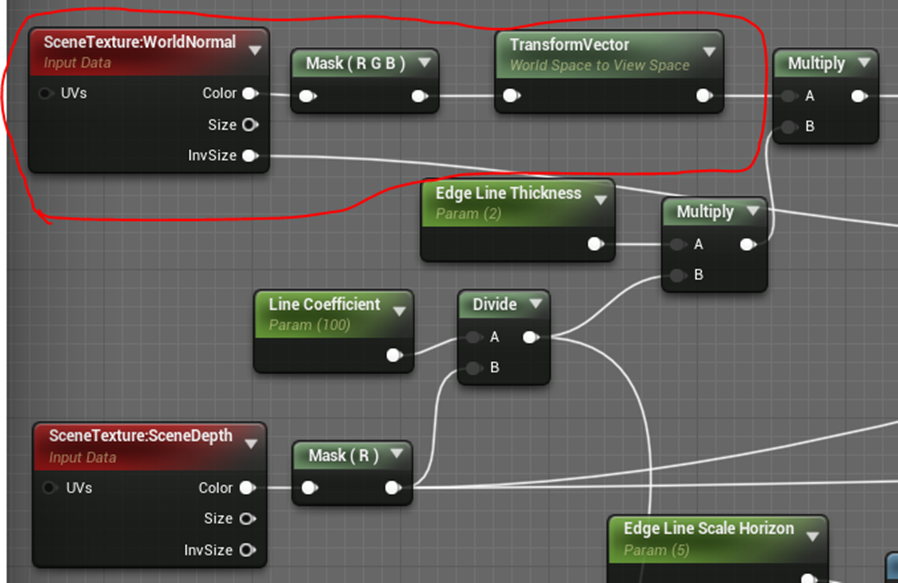This screenshot has height=583, width=898.
Task: Collapse the Line Coefficient node arrow
Action: tap(399, 311)
